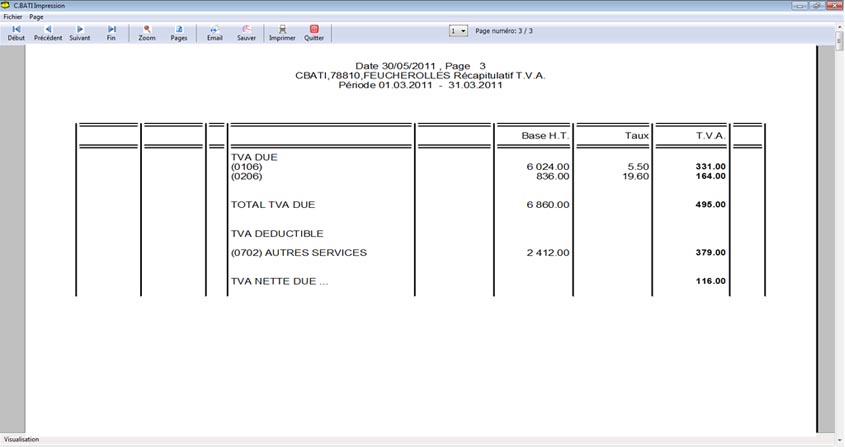Screen dimensions: 845x447
Task: Open the Pages view option
Action: [x=179, y=33]
